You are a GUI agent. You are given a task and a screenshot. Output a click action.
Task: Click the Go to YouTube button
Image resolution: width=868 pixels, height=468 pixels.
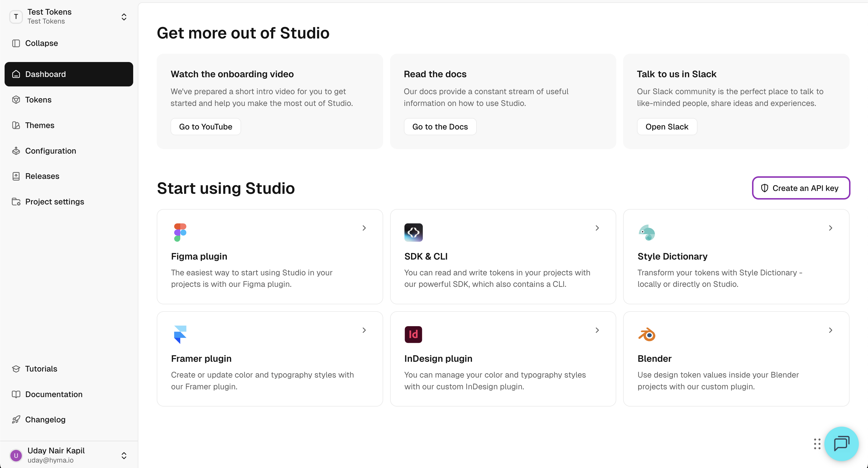(206, 127)
